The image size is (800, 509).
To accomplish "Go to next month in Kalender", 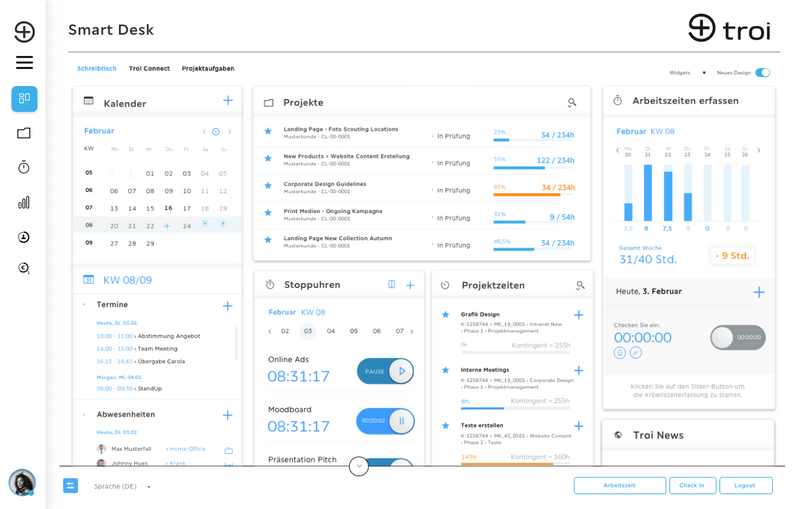I will pyautogui.click(x=230, y=132).
